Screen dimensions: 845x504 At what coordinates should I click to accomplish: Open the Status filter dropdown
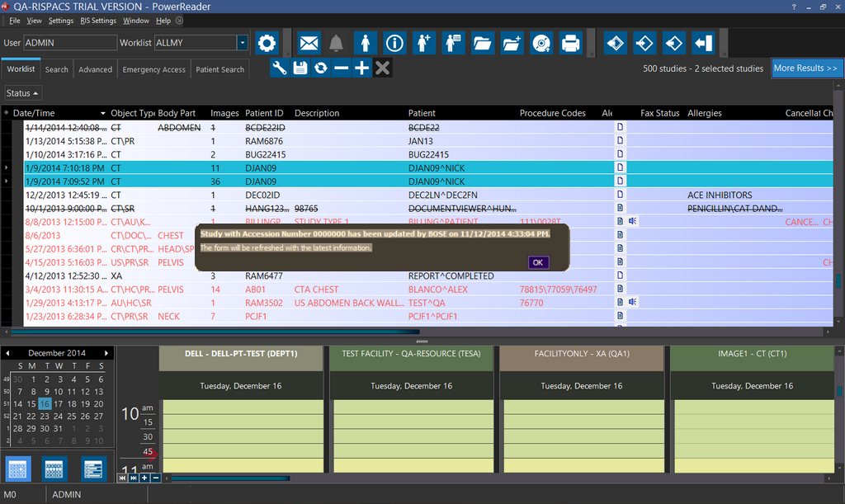22,93
